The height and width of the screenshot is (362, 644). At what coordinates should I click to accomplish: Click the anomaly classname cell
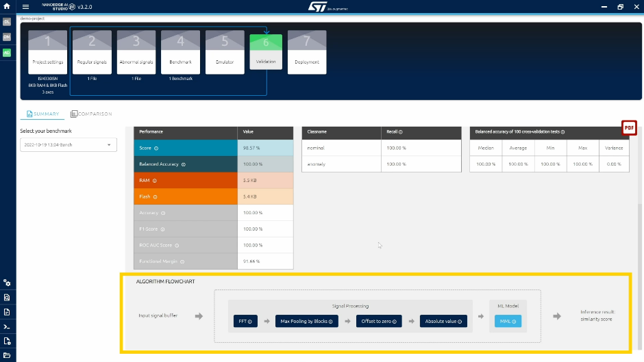[341, 164]
